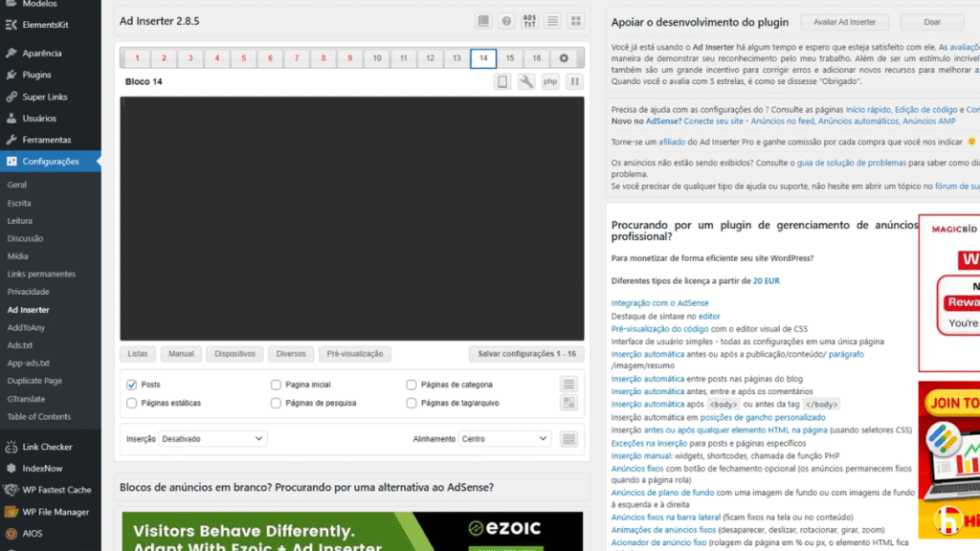Open the Dispositivos tab
Viewport: 980px width, 551px height.
click(234, 353)
